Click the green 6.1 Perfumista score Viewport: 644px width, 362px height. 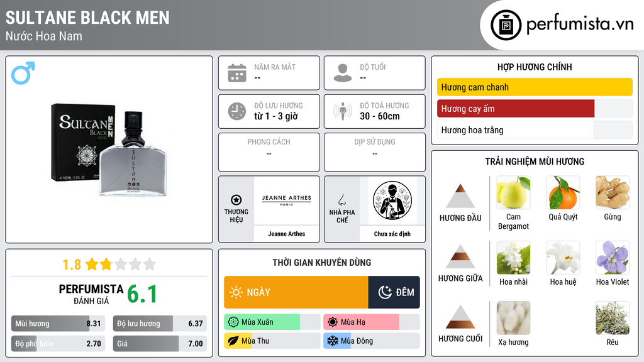[142, 294]
